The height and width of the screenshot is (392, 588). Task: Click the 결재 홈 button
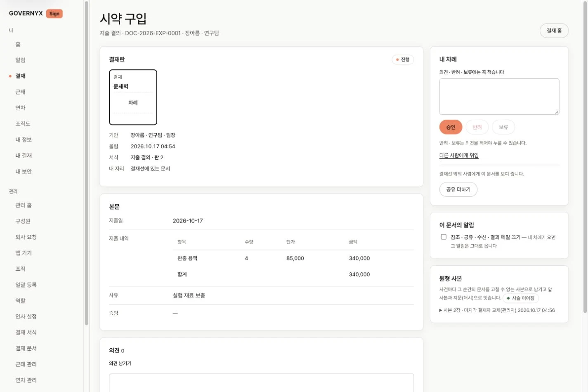point(554,31)
